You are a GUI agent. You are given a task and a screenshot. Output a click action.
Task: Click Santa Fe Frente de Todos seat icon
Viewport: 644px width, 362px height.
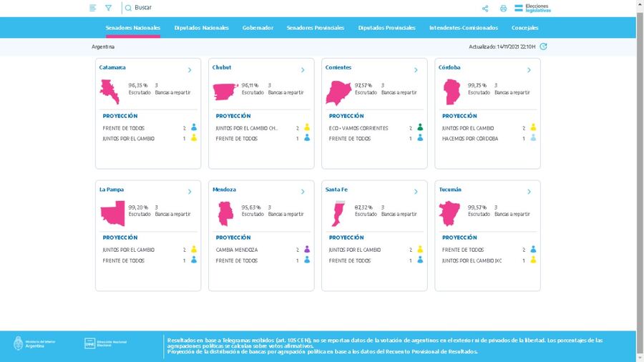[x=420, y=260]
